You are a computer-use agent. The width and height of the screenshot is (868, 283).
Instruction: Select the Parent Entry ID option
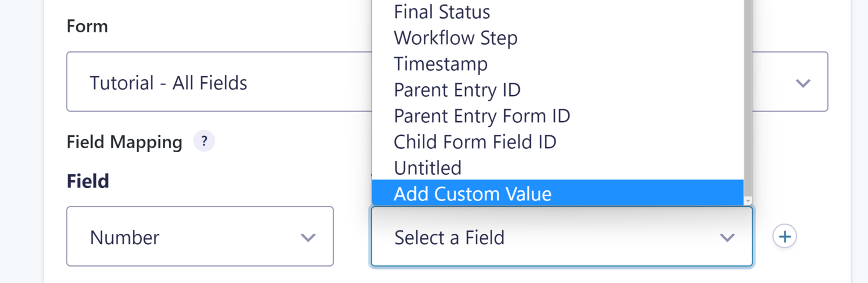pos(457,90)
